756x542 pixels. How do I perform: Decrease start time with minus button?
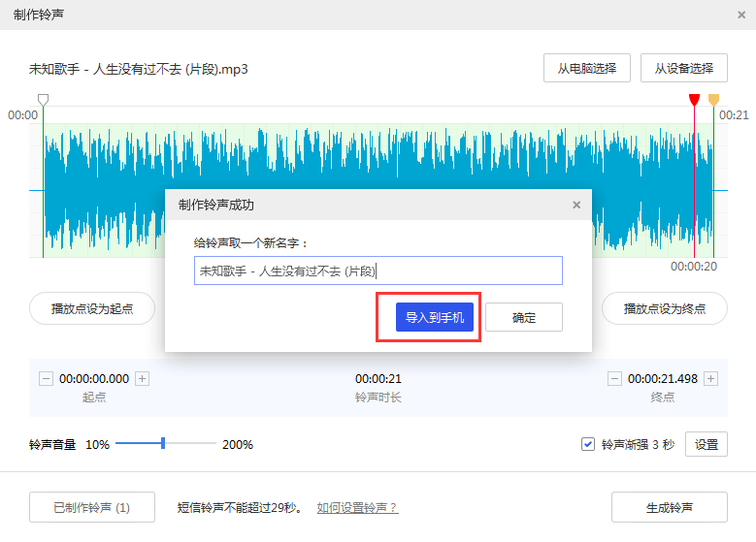point(46,379)
